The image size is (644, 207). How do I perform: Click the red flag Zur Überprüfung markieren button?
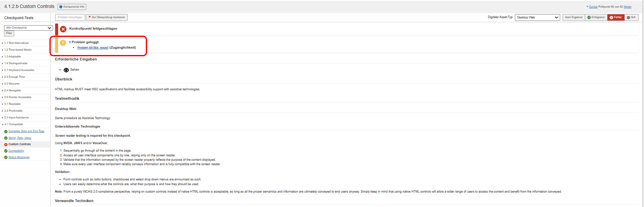106,17
